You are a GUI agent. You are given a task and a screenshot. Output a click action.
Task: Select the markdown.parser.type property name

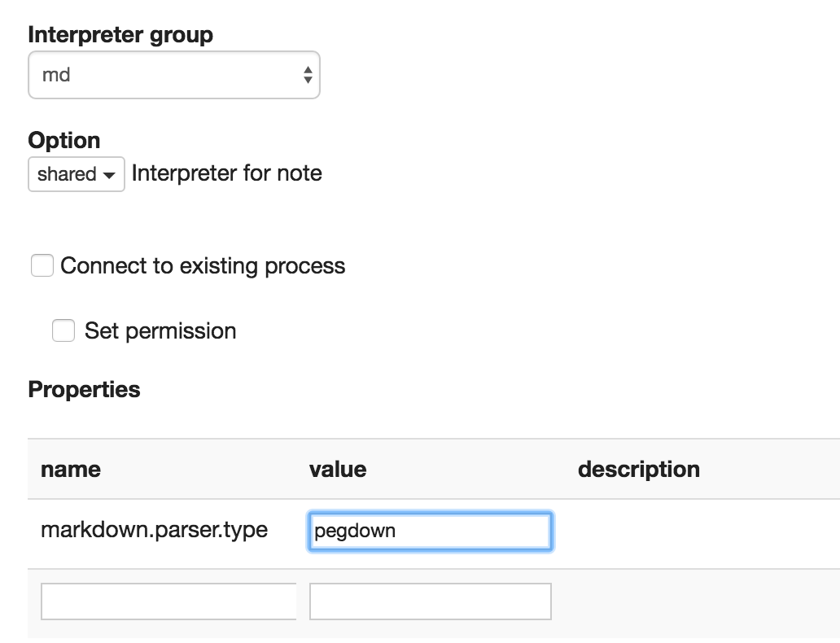tap(154, 531)
